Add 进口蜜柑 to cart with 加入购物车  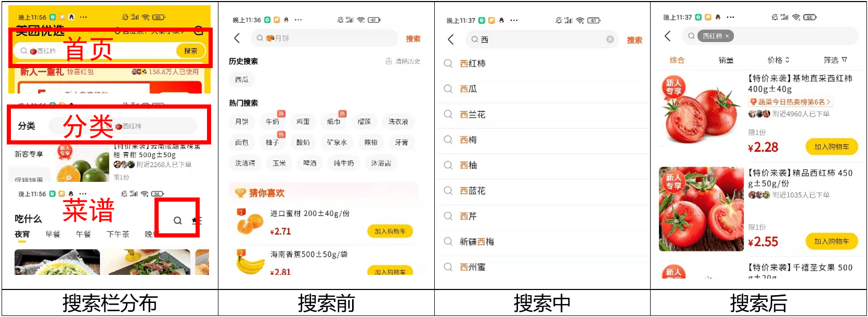tap(390, 231)
